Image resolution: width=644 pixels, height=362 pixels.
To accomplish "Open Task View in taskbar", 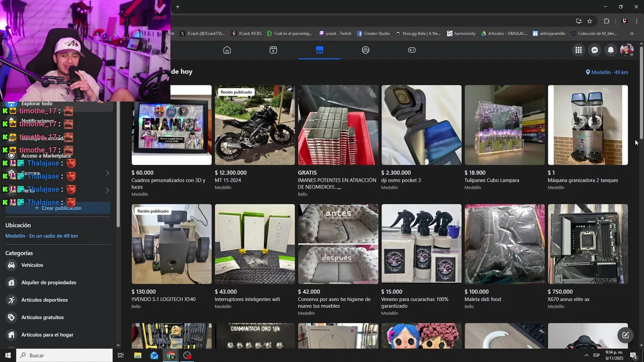I will 121,355.
